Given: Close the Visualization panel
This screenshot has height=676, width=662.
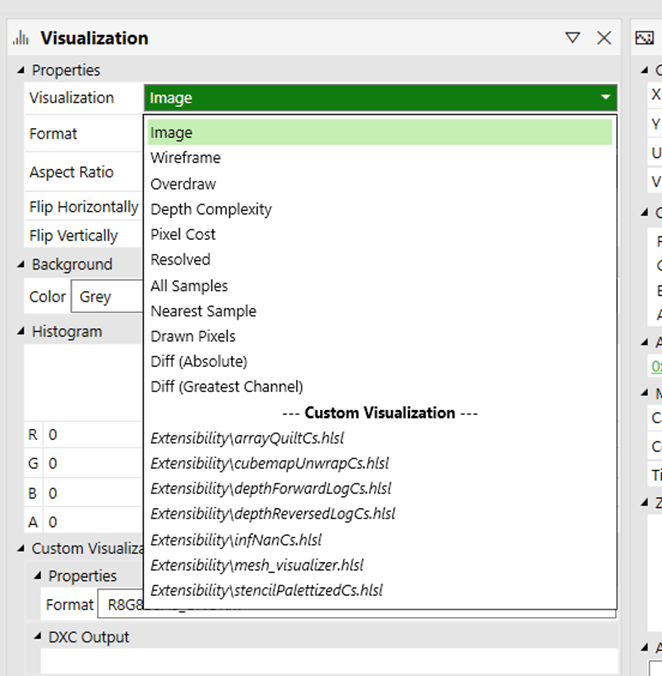Looking at the screenshot, I should tap(604, 38).
